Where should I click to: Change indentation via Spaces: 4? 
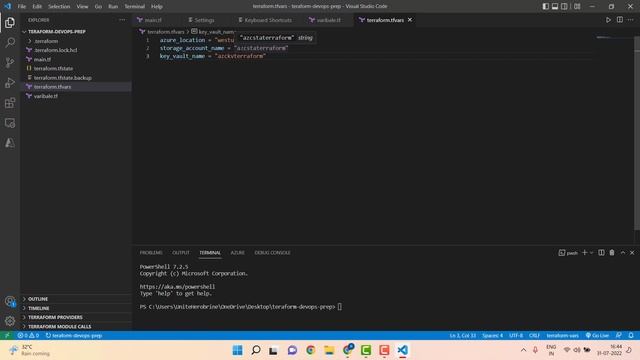click(x=492, y=336)
